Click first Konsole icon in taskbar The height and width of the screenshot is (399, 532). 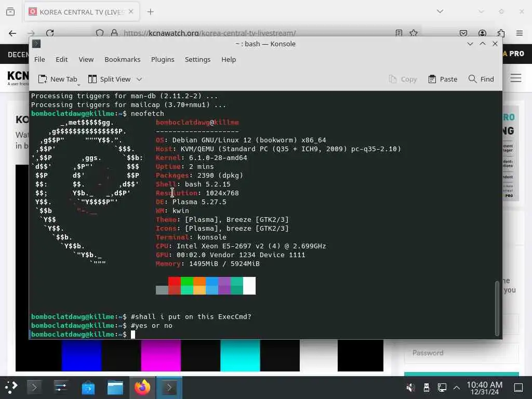coord(34,387)
